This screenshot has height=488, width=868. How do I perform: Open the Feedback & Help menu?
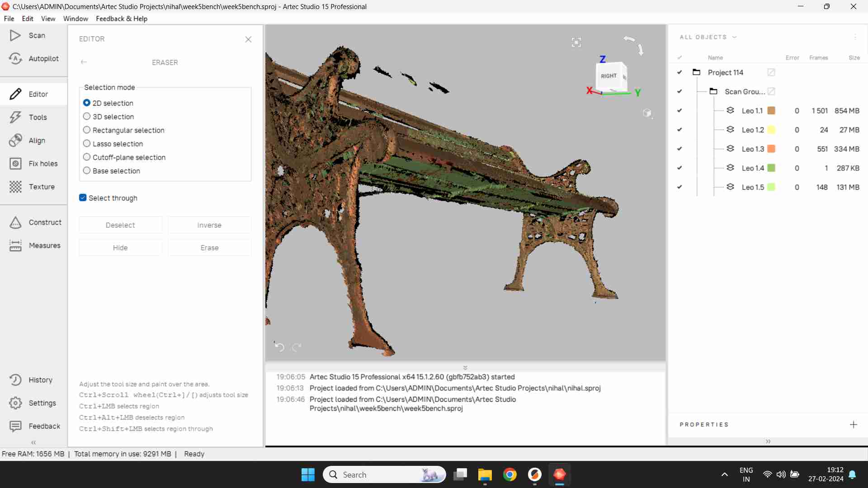point(121,18)
